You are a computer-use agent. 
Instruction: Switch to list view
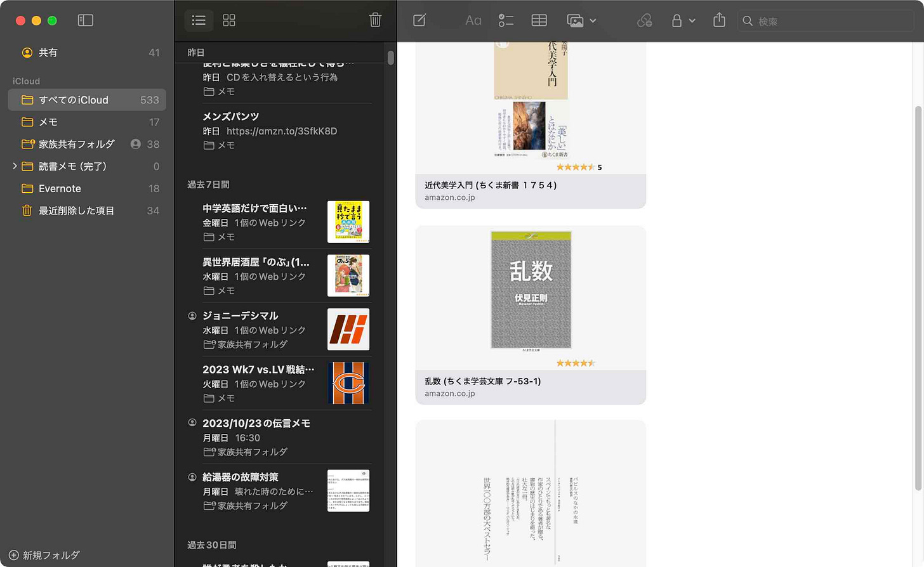coord(199,20)
